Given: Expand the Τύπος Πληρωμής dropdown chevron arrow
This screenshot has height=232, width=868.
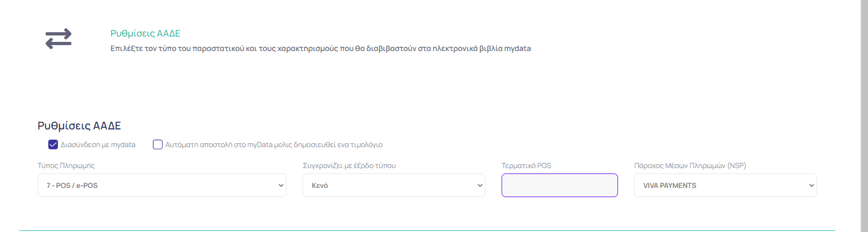Looking at the screenshot, I should (281, 185).
